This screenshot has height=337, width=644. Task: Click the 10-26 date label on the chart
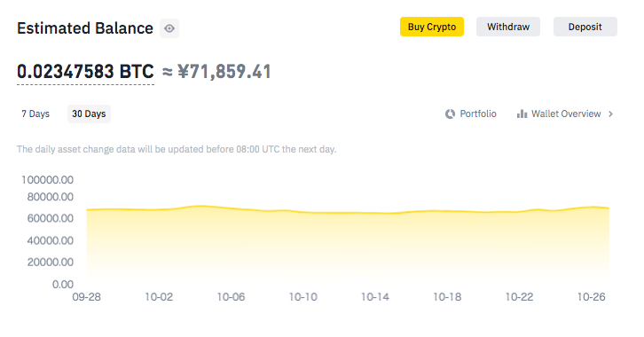pyautogui.click(x=591, y=297)
